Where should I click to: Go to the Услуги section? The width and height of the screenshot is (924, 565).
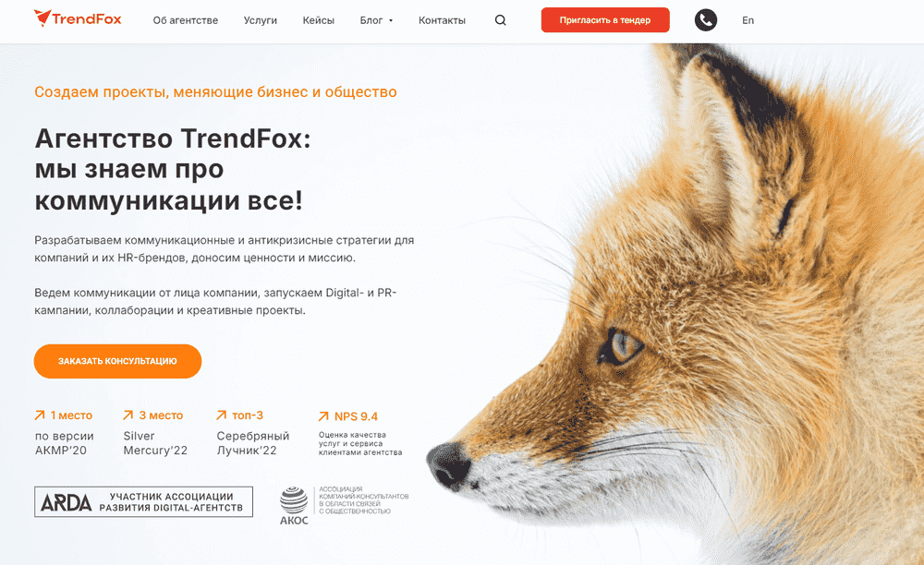[x=260, y=20]
